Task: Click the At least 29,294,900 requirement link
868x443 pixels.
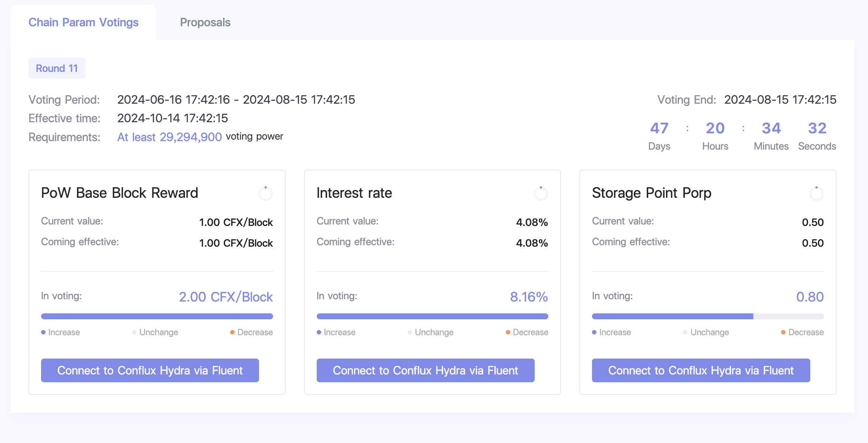Action: coord(169,137)
